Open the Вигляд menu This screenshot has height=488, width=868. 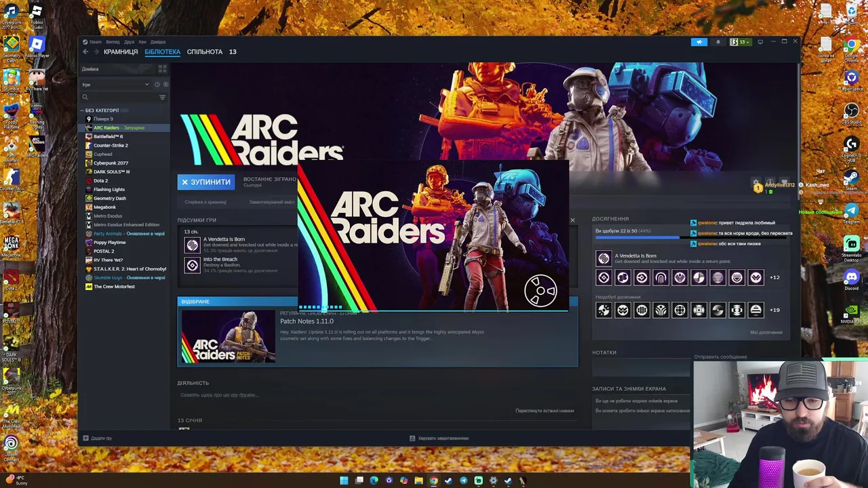[x=113, y=42]
